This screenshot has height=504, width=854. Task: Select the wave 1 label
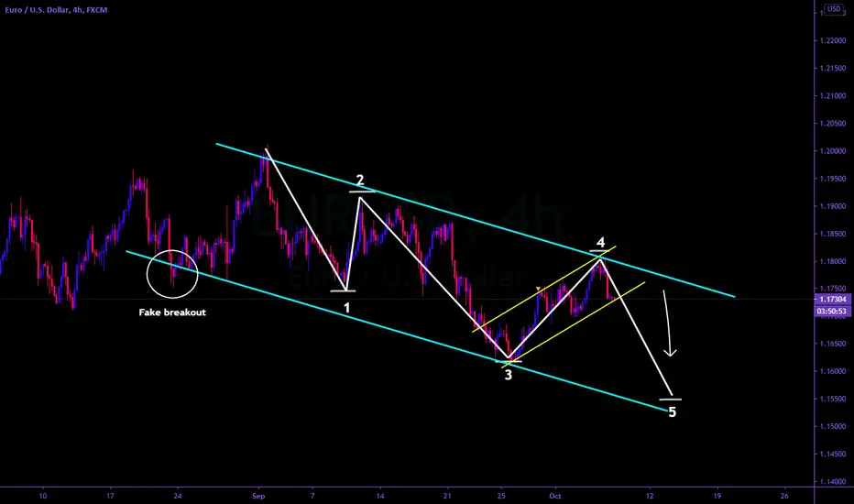(x=346, y=309)
